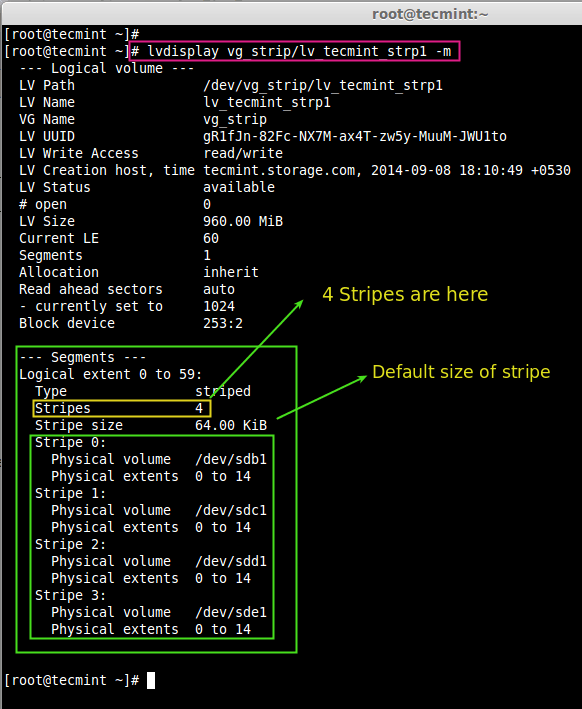
Task: Click the '4 Stripes are here' annotation
Action: pos(405,294)
